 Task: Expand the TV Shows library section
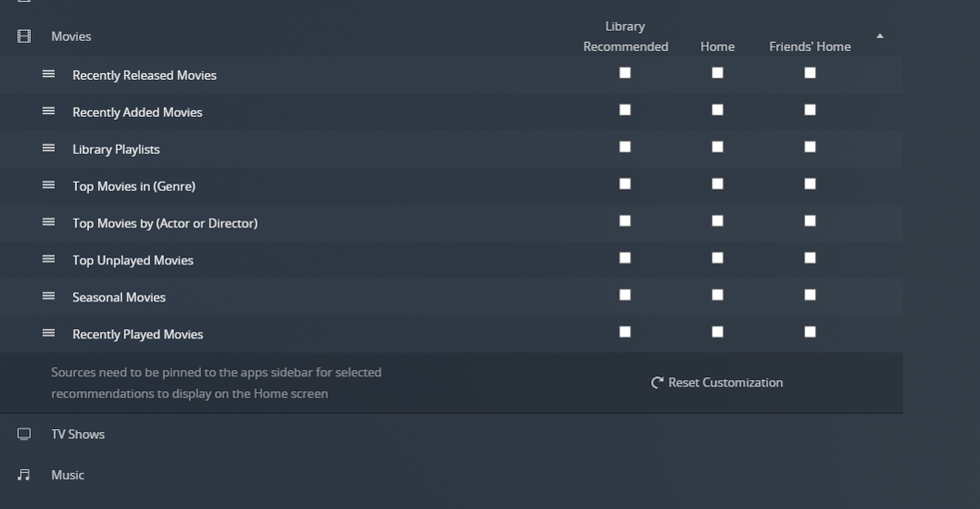[x=78, y=434]
